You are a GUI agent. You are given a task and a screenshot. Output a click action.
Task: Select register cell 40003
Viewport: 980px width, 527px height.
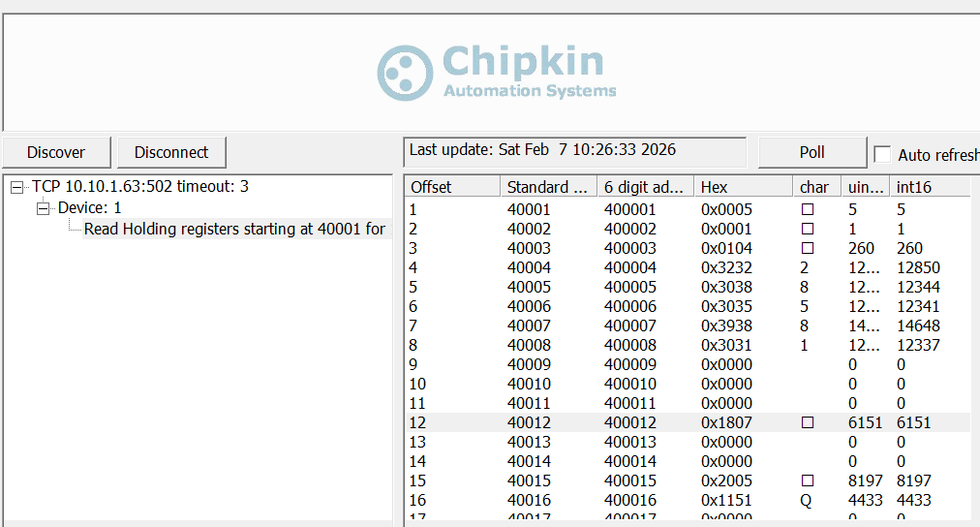click(529, 248)
